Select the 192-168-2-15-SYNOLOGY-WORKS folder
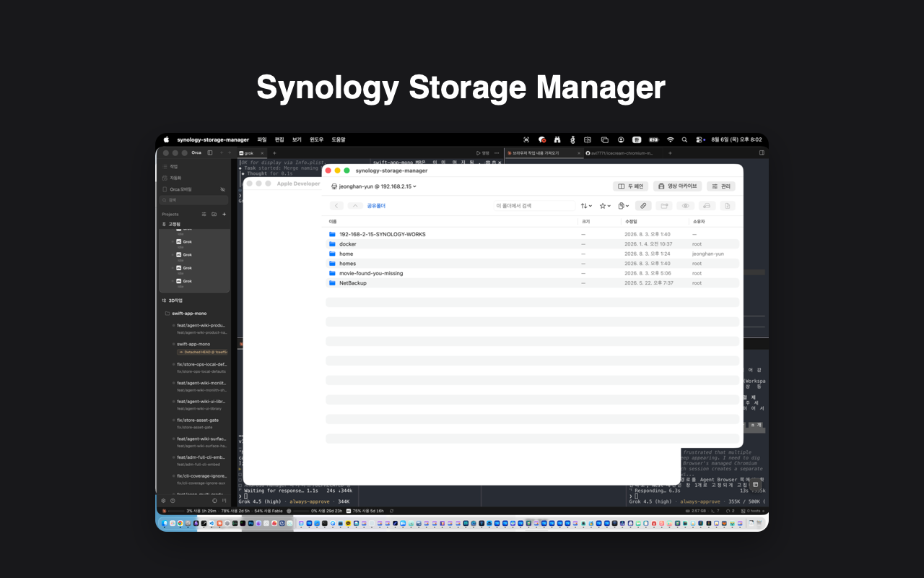This screenshot has height=578, width=924. [x=532, y=234]
